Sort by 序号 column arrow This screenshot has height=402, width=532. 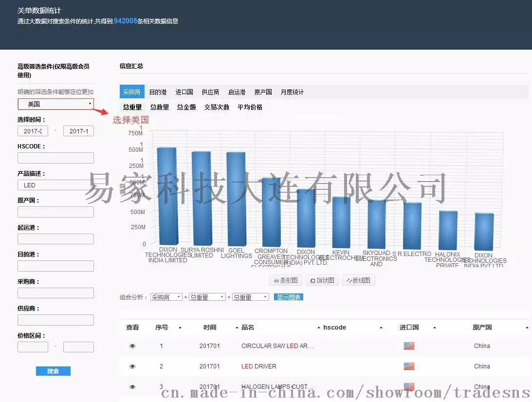pyautogui.click(x=180, y=328)
